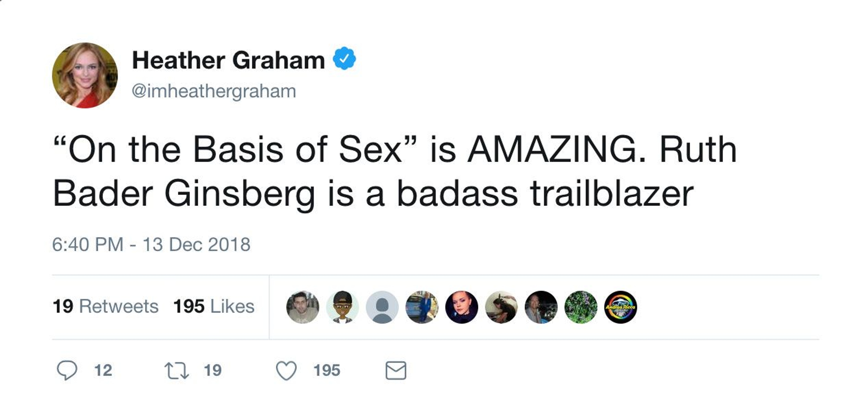Click the envelope direct message icon
Screen dimensions: 868x395
pyautogui.click(x=396, y=370)
